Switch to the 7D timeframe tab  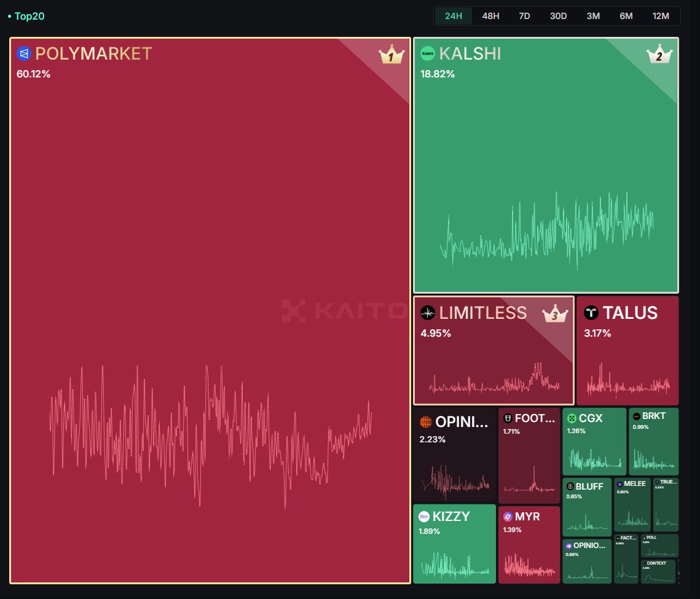click(524, 16)
